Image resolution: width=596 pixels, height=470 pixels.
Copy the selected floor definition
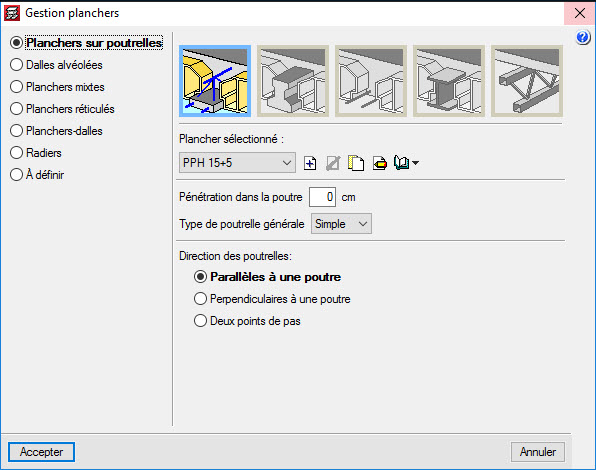point(356,163)
